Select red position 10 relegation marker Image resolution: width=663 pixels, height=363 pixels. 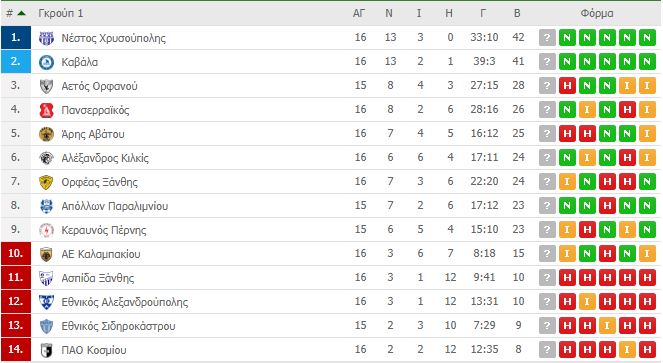click(16, 254)
